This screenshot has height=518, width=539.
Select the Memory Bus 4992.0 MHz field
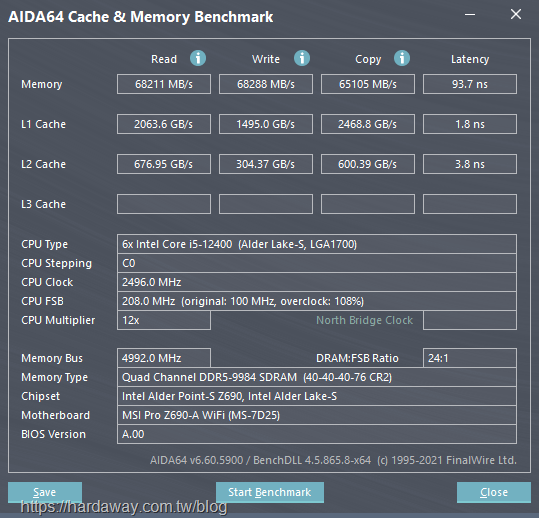[x=164, y=358]
